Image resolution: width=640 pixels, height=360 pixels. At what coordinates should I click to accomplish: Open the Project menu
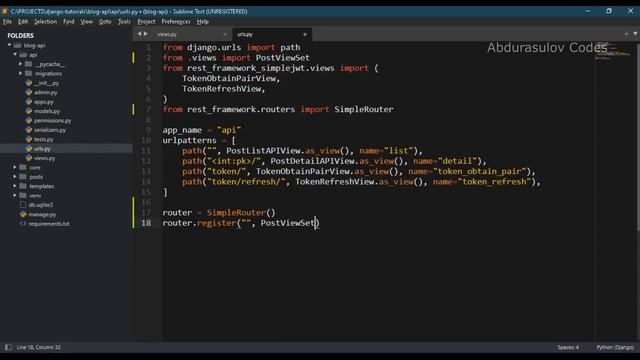(x=146, y=22)
